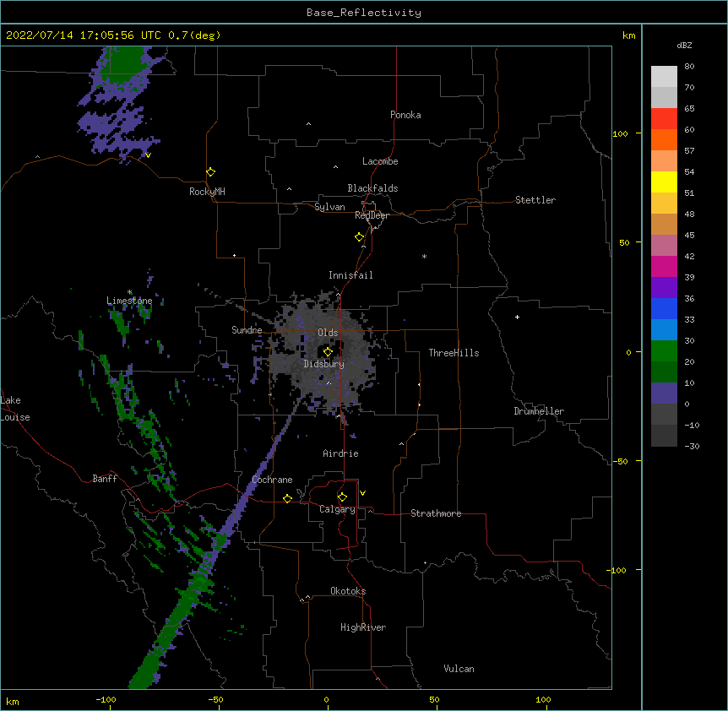Pick the bright green 20-30 dBZ swatch

click(x=664, y=351)
